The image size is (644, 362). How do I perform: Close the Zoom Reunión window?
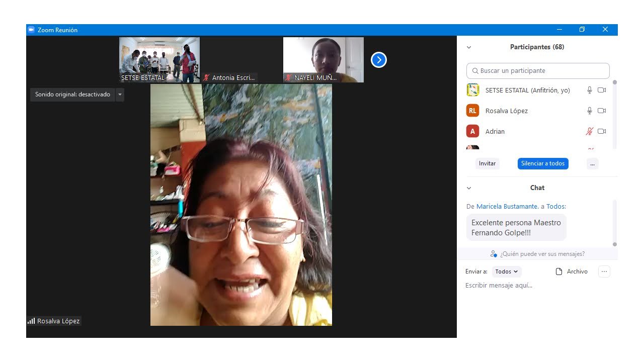(x=605, y=30)
